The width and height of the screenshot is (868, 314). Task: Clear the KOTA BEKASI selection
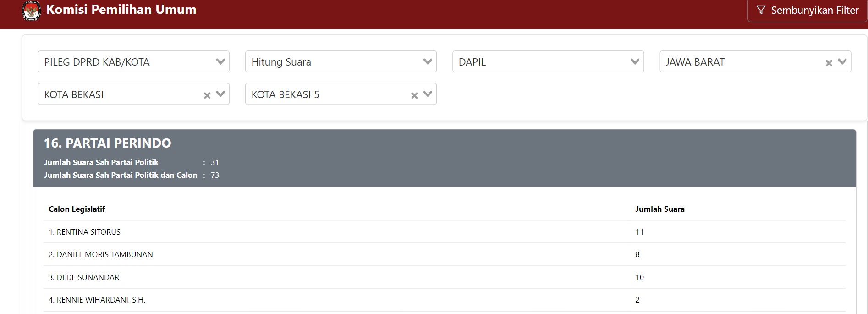click(207, 95)
